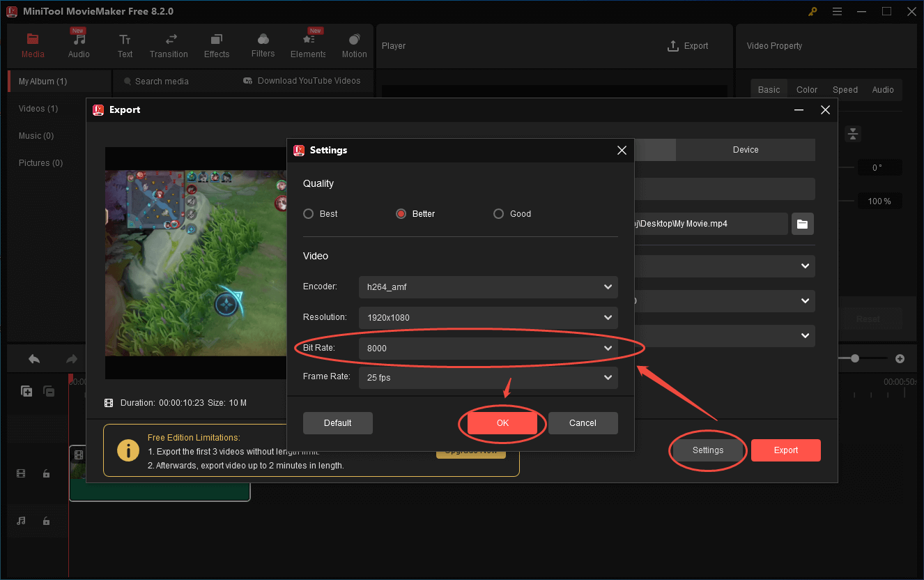Open the Frame Rate dropdown 25 fps
Viewport: 924px width, 580px height.
click(x=488, y=378)
